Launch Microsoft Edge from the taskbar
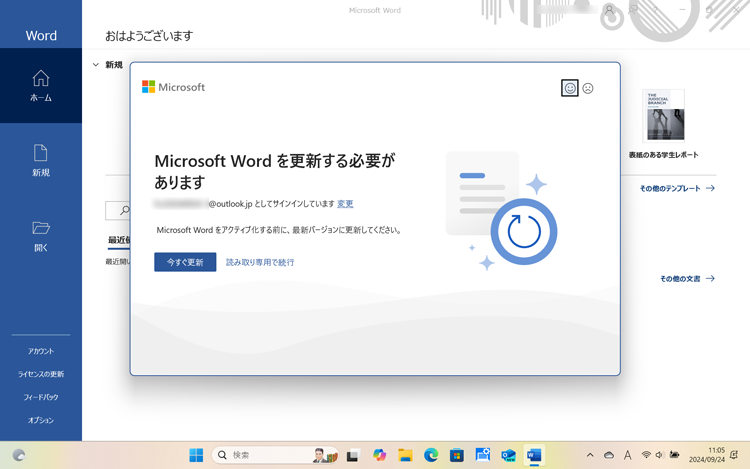Viewport: 750px width, 469px height. (x=431, y=455)
